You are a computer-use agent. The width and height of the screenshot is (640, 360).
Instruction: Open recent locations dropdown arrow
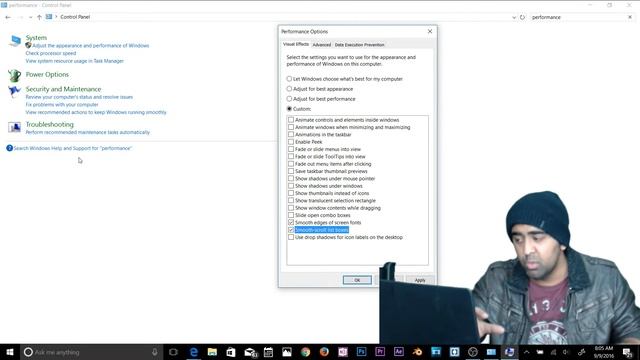coord(30,17)
